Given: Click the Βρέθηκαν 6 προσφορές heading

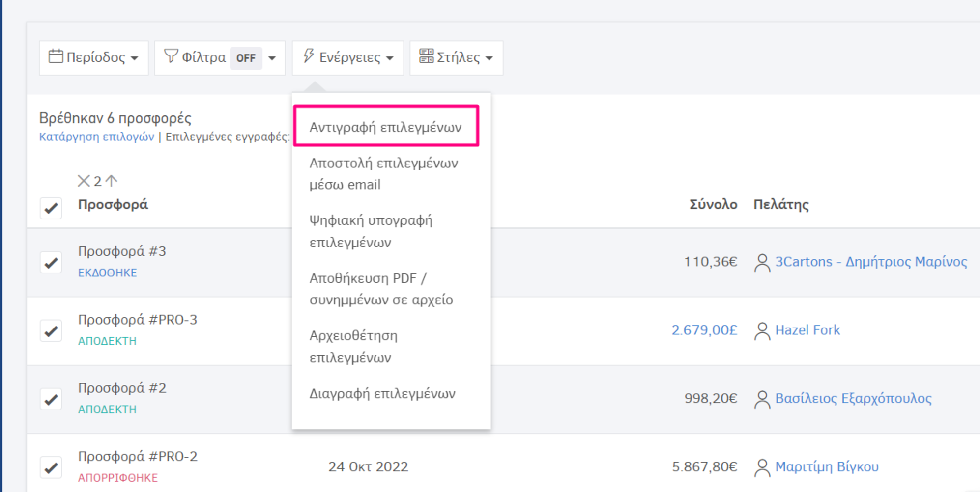Looking at the screenshot, I should (x=115, y=118).
